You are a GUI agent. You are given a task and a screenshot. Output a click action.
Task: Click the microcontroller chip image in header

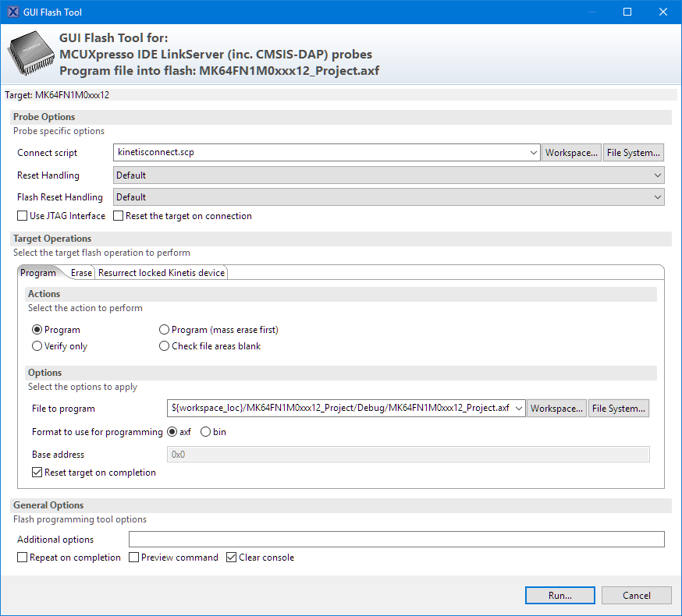tap(31, 54)
